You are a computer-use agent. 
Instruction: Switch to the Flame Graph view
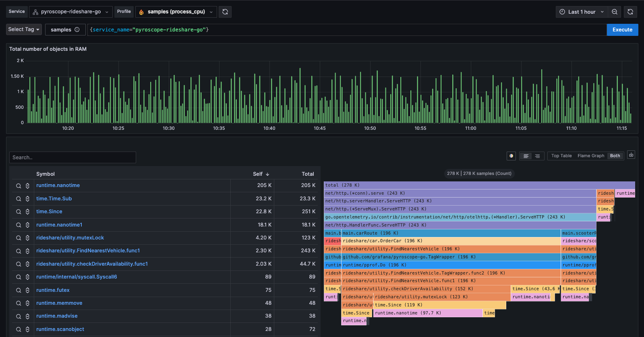pyautogui.click(x=590, y=156)
